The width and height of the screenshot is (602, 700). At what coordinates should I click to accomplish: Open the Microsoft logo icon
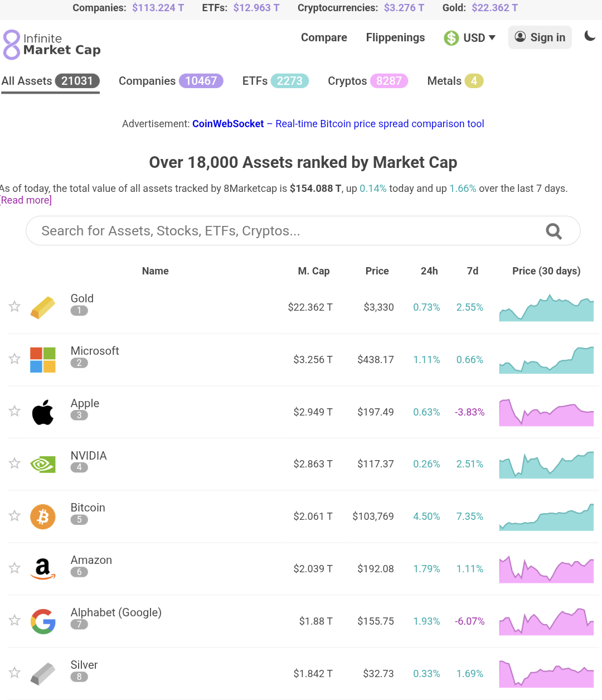coord(43,360)
